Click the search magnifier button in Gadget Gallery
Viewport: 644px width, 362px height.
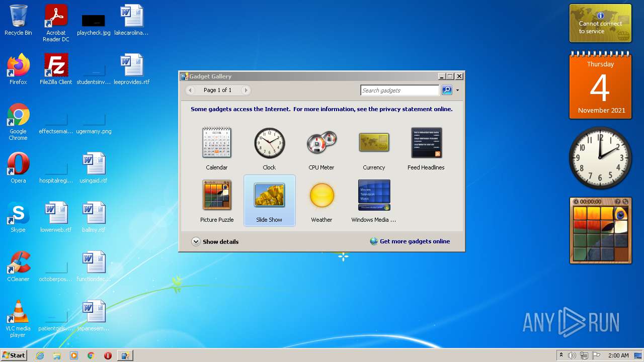[447, 90]
